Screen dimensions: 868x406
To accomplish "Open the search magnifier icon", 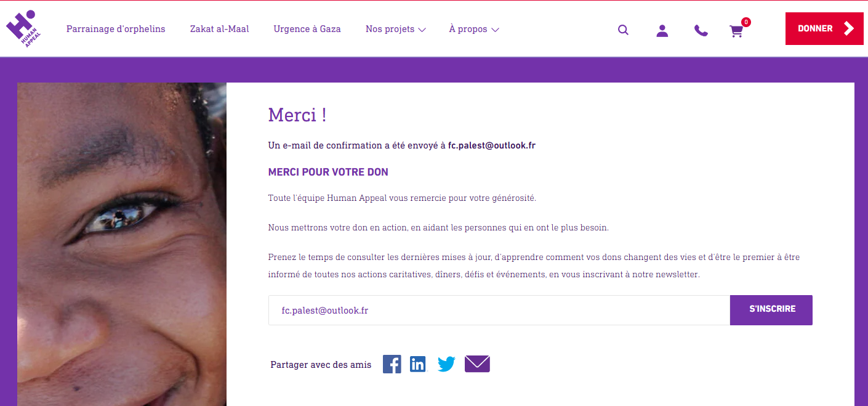I will [623, 30].
